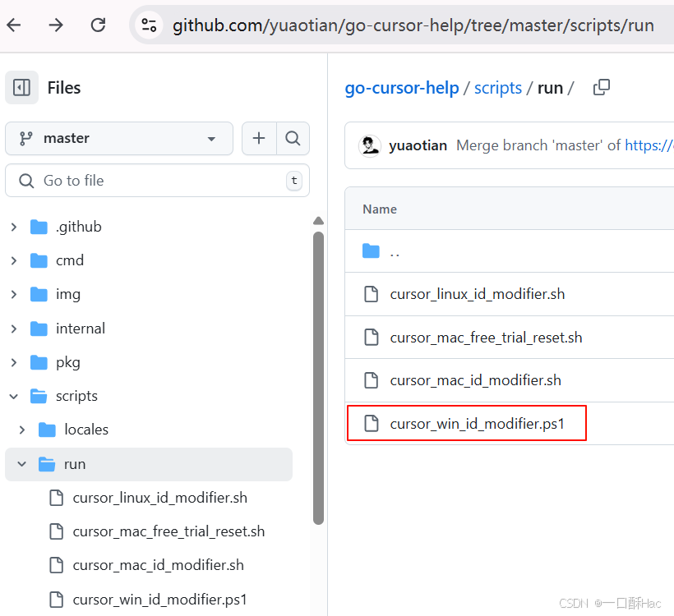Open yuaotian's avatar in commit bar
This screenshot has height=616, width=674.
click(x=370, y=145)
